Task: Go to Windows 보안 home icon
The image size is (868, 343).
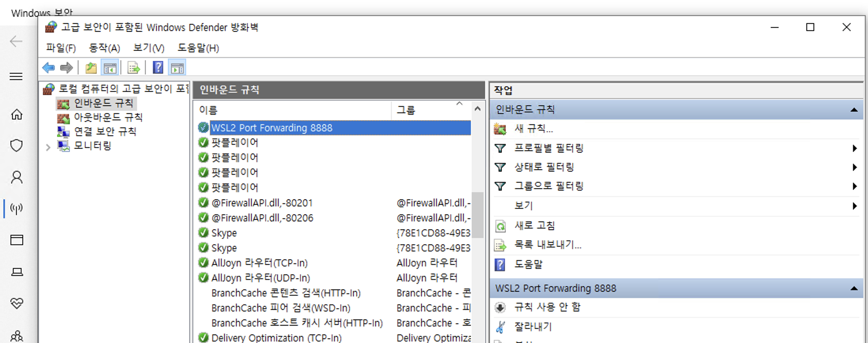Action: (x=17, y=115)
